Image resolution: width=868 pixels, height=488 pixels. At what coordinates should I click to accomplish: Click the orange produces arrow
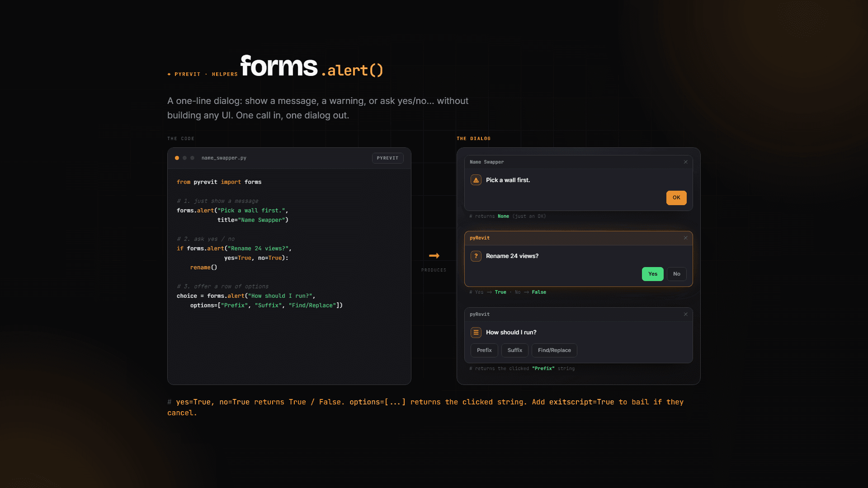434,256
